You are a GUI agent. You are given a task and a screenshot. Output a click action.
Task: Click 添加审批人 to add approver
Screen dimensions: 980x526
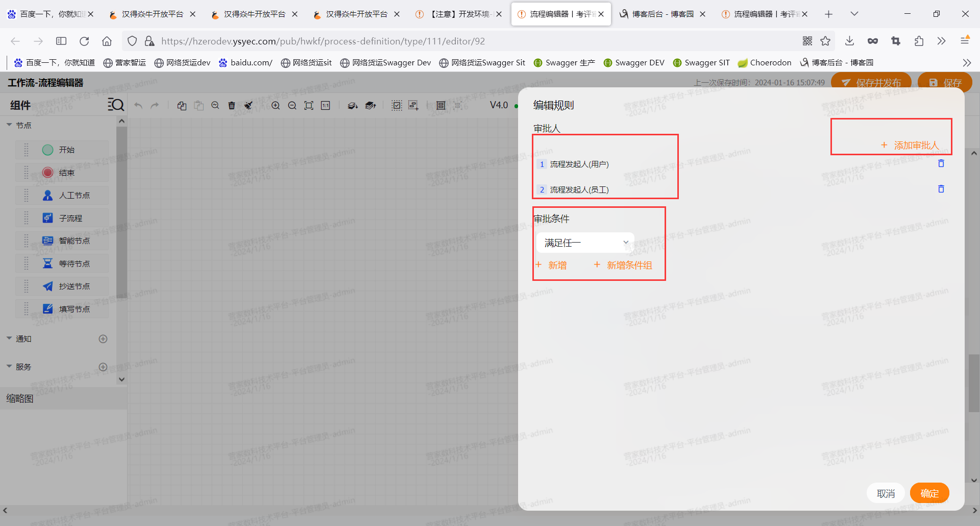click(x=910, y=146)
